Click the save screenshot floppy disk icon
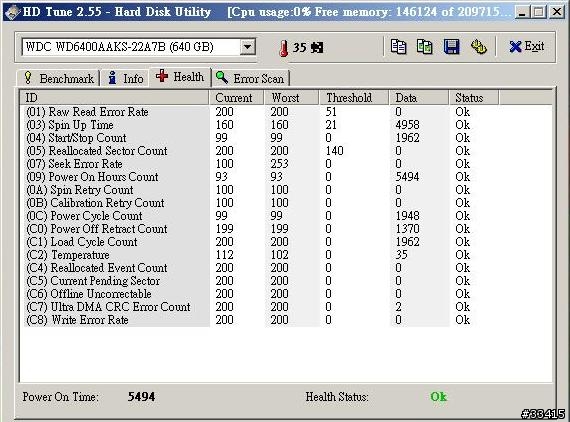This screenshot has width=570, height=422. 451,47
